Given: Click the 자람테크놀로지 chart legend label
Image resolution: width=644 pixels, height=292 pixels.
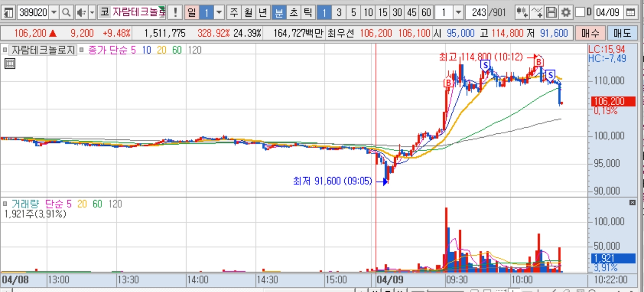Looking at the screenshot, I should pyautogui.click(x=43, y=50).
